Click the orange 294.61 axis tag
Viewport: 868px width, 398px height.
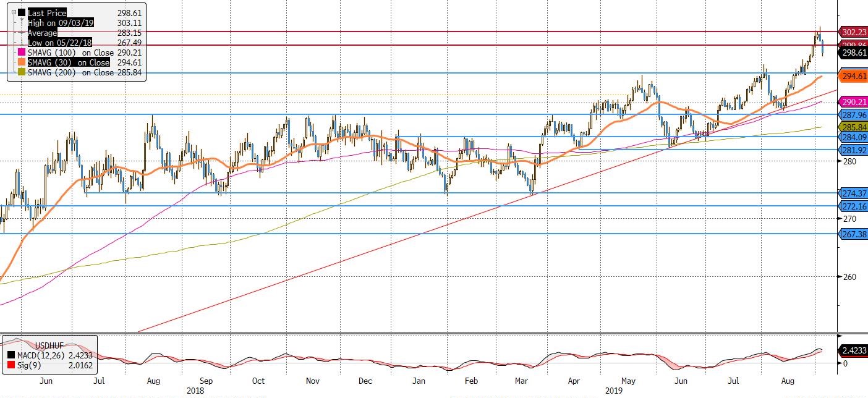pos(854,76)
